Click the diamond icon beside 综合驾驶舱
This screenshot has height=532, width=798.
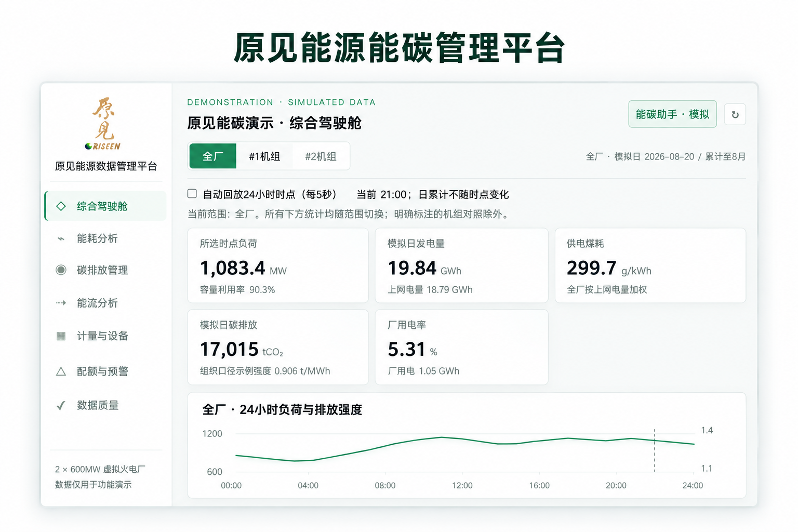click(61, 206)
